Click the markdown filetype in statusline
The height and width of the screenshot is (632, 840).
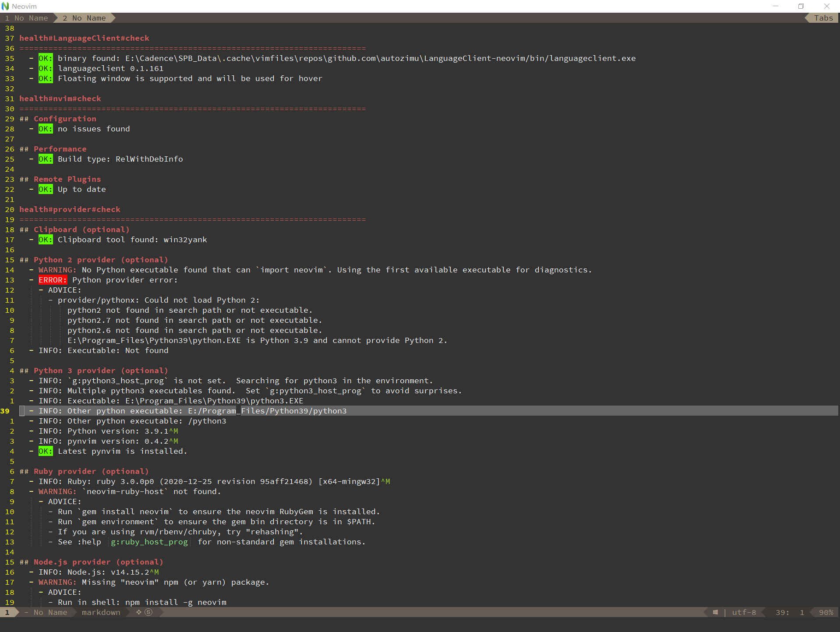[x=101, y=612]
